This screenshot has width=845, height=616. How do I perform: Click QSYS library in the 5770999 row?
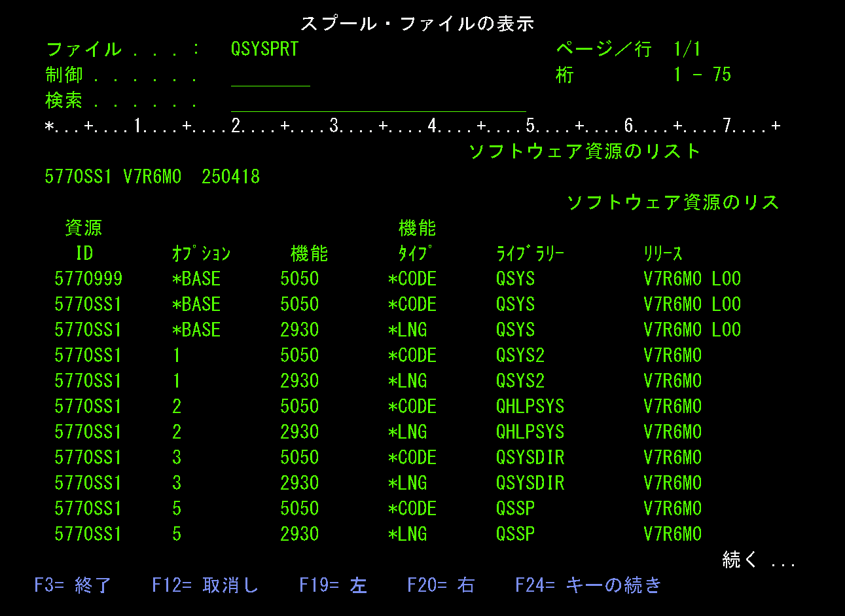tap(515, 279)
